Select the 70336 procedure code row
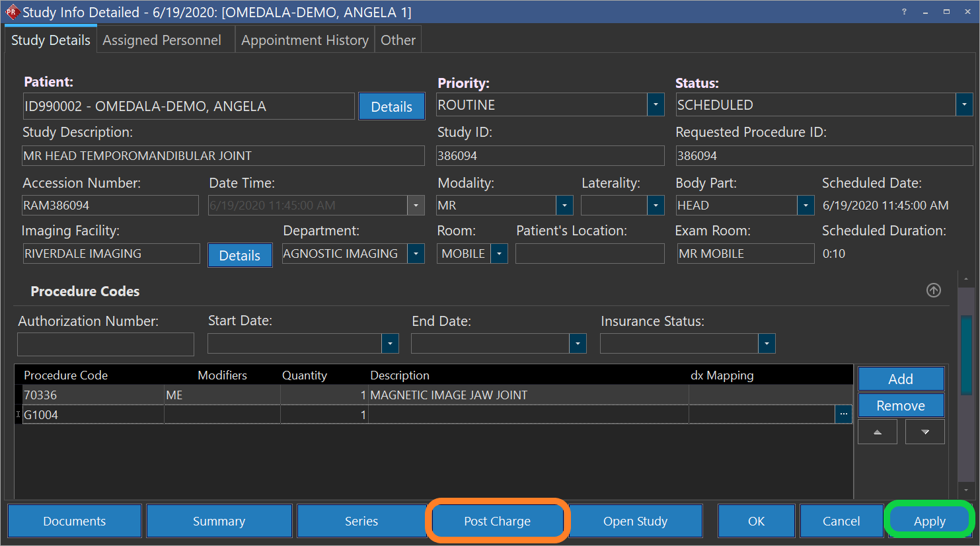 (x=93, y=395)
